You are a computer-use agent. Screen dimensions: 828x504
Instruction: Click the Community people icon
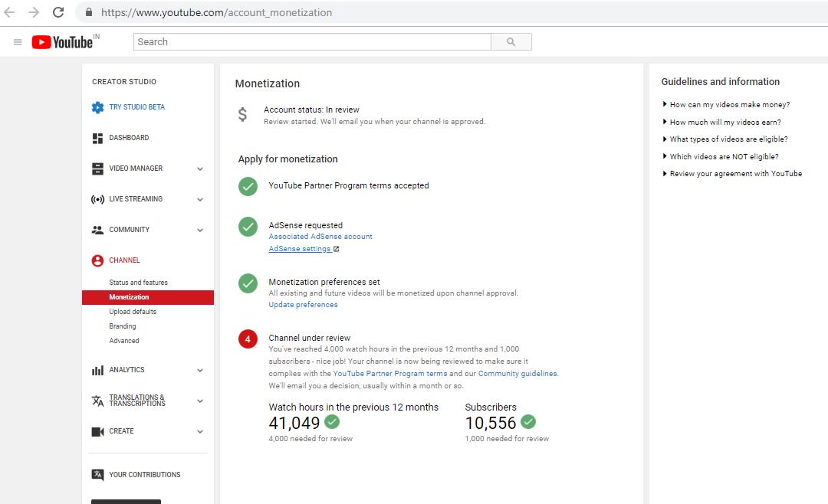tap(97, 230)
